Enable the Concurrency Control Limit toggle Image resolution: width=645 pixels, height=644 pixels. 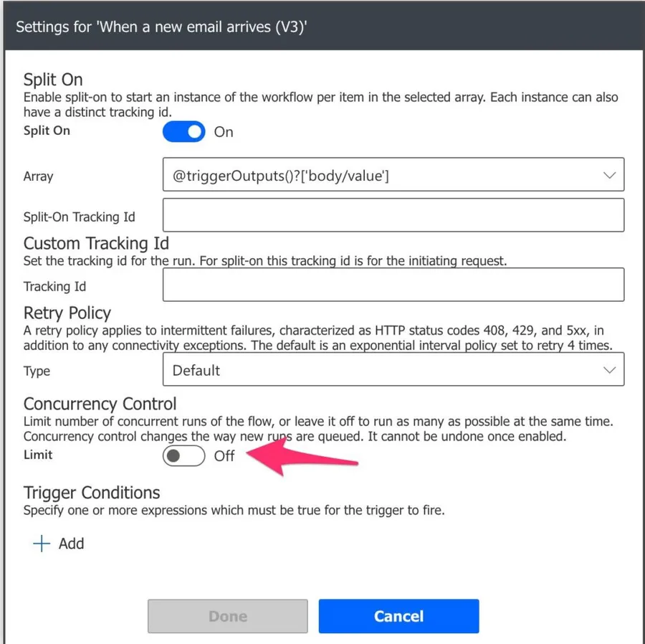(x=183, y=455)
